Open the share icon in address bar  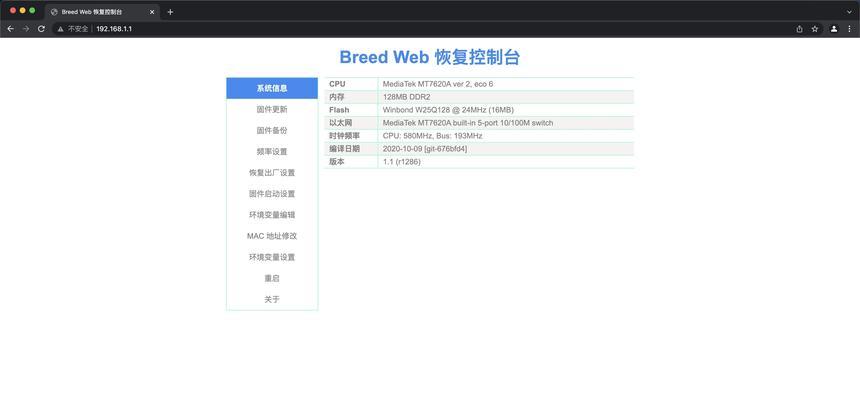click(800, 29)
